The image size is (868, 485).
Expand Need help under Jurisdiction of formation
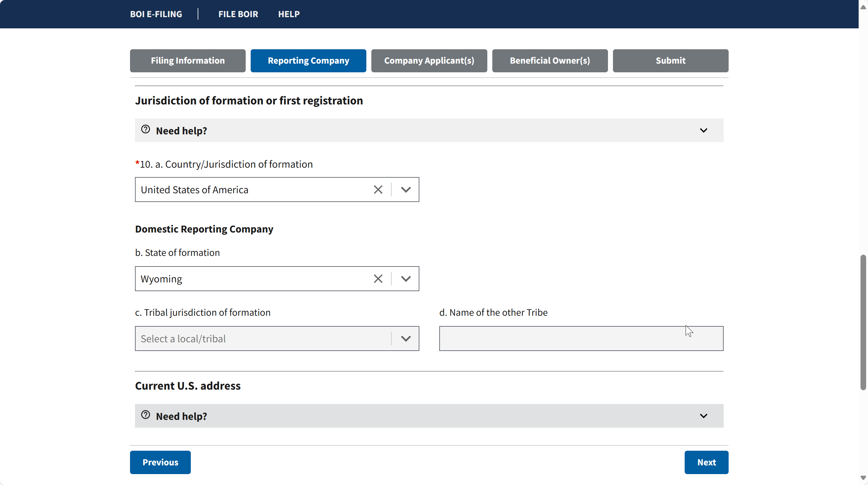[429, 130]
